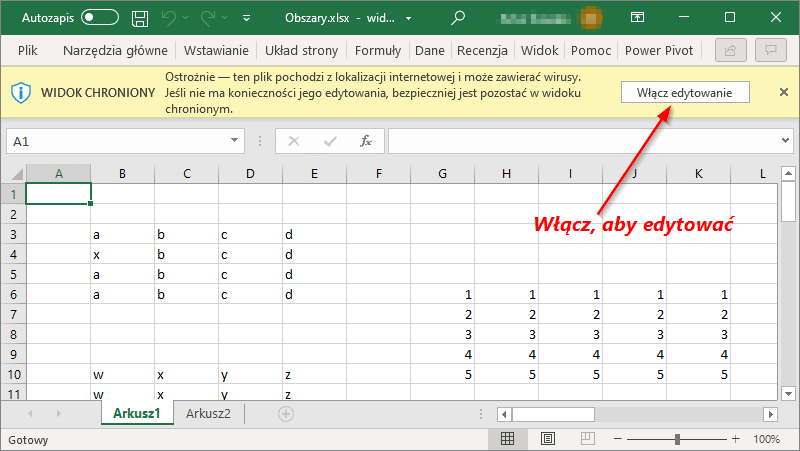Select the Recenzja ribbon tab
800x451 pixels.
point(482,51)
